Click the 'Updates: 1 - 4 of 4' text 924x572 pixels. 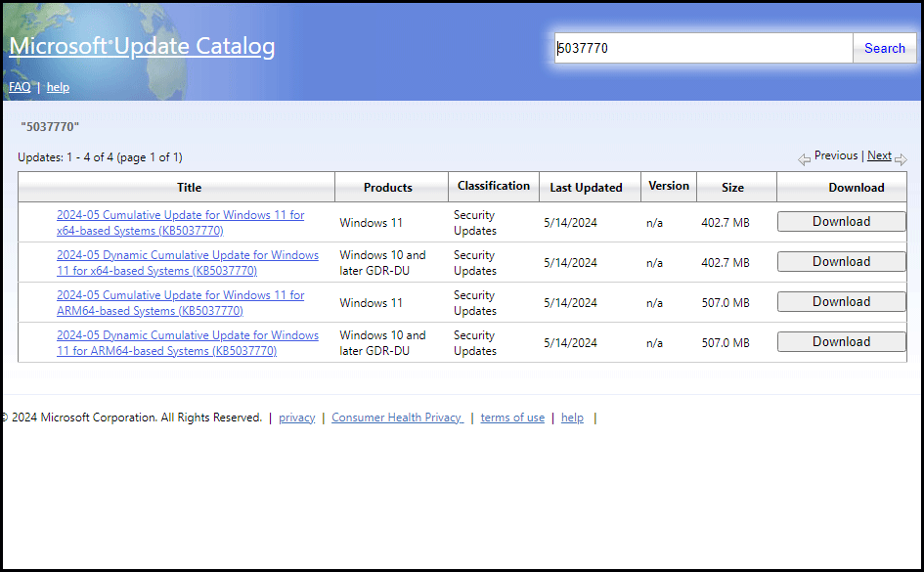[100, 157]
